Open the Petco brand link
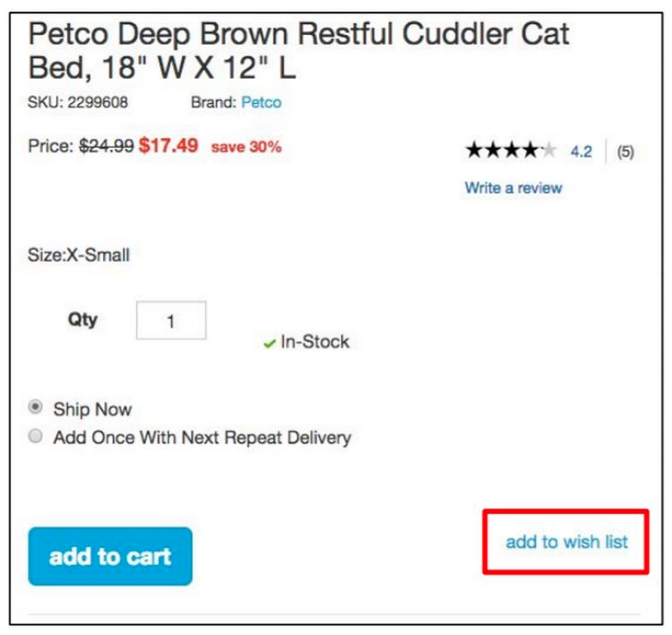Screen dimensions: 672x635 click(x=261, y=102)
